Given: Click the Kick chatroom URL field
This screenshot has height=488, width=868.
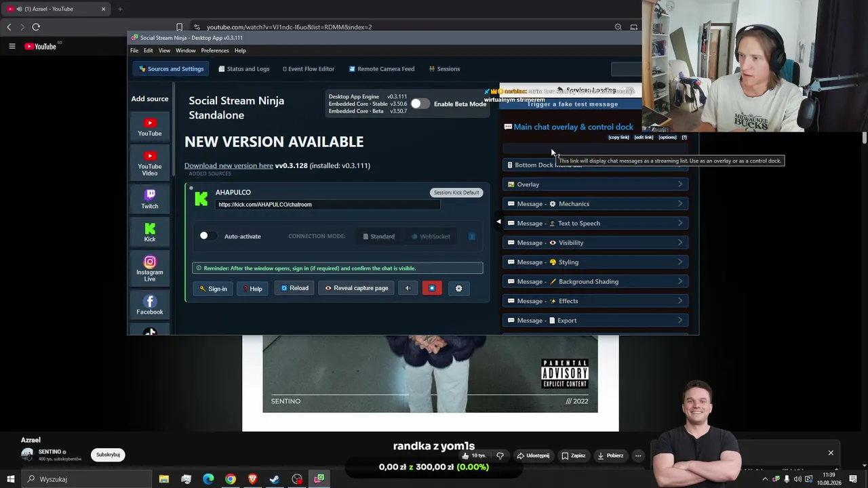Looking at the screenshot, I should coord(328,205).
